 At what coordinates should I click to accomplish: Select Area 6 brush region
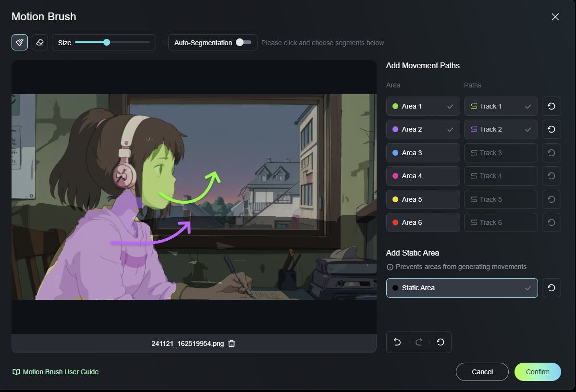pyautogui.click(x=423, y=222)
